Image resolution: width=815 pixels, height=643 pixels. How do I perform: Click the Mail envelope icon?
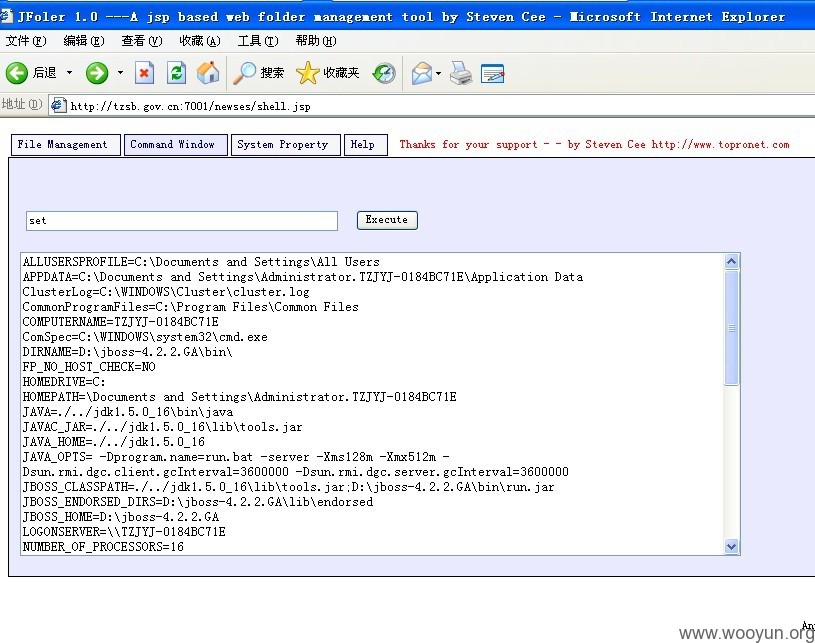click(422, 73)
